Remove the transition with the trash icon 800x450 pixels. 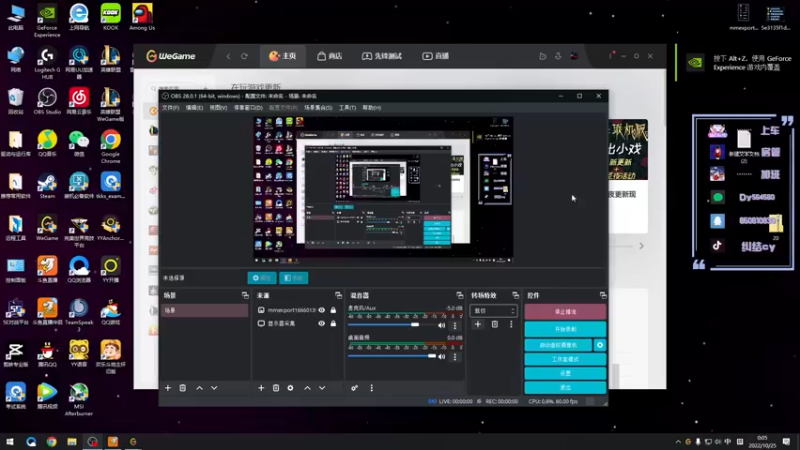tap(495, 324)
